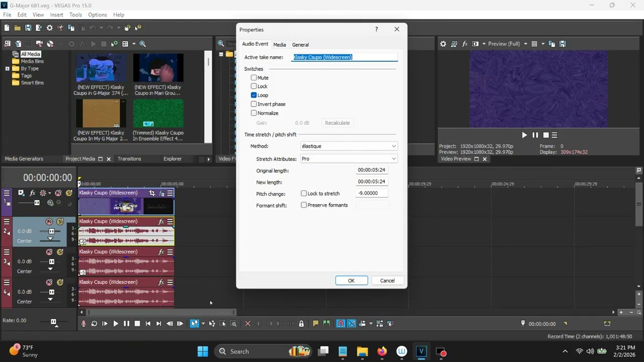The height and width of the screenshot is (362, 644).
Task: Open the Method dropdown showing élastique
Action: pos(349,146)
